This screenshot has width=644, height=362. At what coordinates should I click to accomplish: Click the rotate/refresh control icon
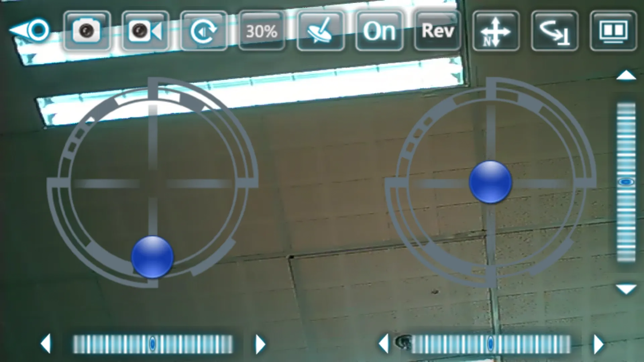[204, 30]
